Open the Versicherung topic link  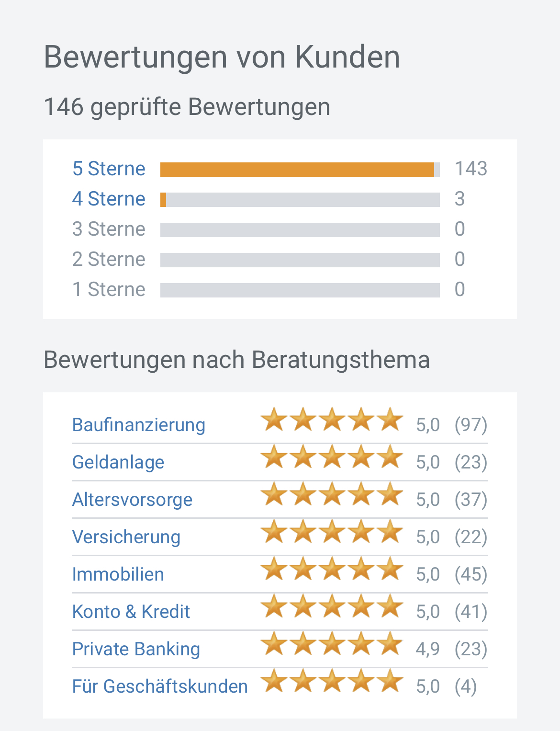pos(126,537)
